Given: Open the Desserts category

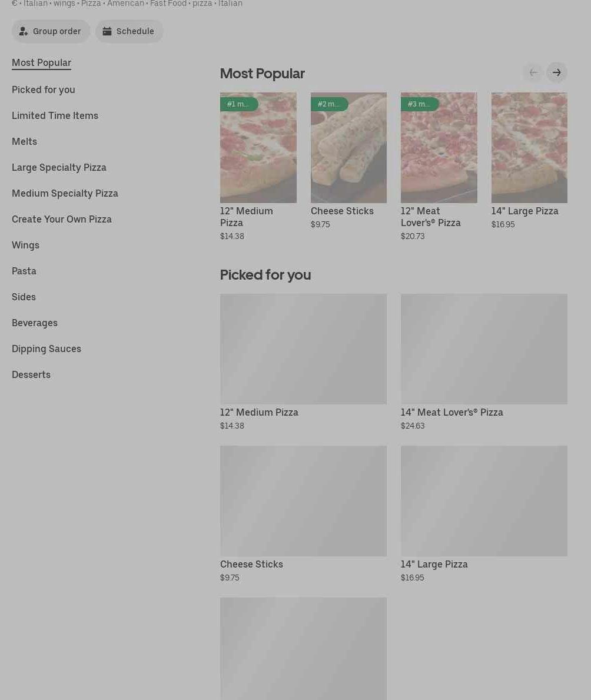Looking at the screenshot, I should coord(31,374).
